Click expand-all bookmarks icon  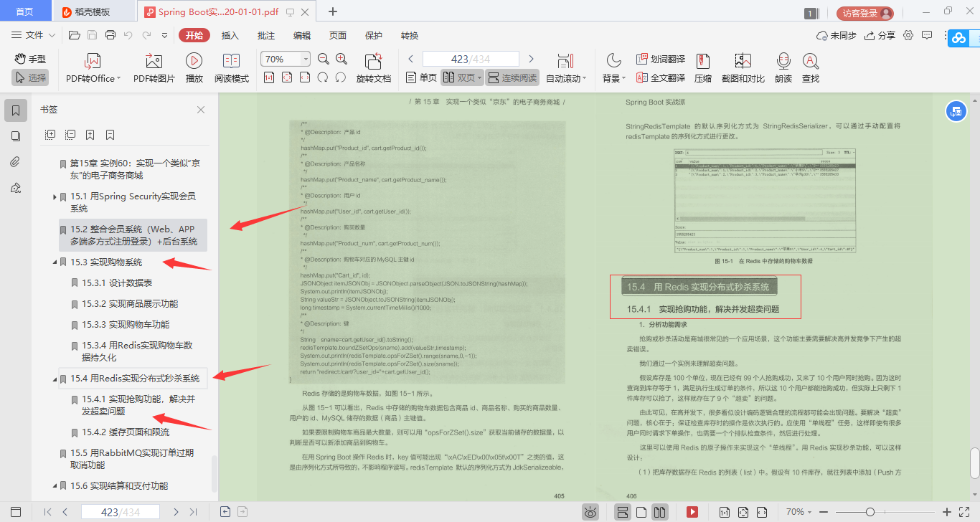click(x=50, y=134)
